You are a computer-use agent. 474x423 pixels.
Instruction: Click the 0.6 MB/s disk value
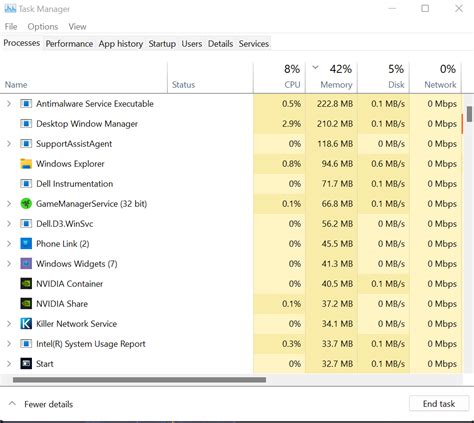click(x=388, y=164)
